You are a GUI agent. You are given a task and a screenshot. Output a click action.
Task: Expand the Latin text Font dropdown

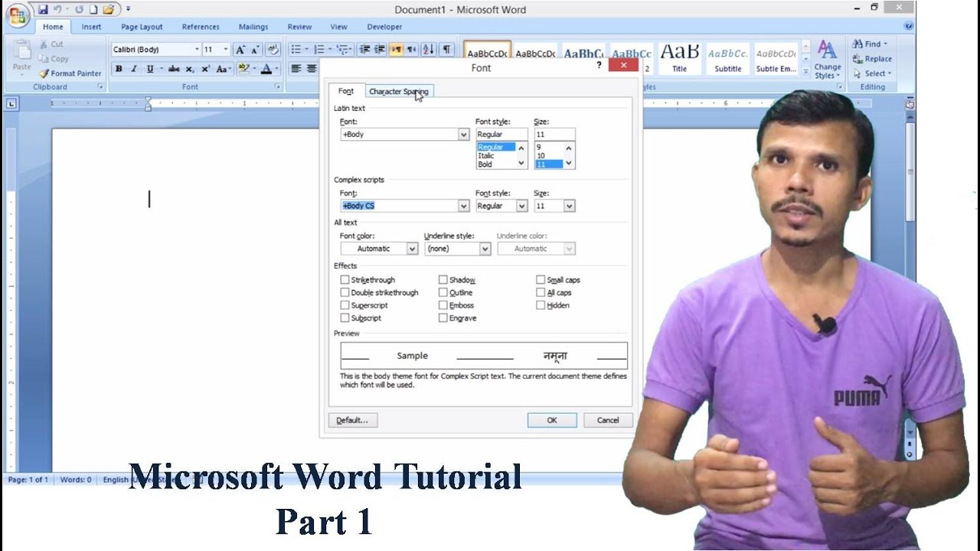(463, 135)
